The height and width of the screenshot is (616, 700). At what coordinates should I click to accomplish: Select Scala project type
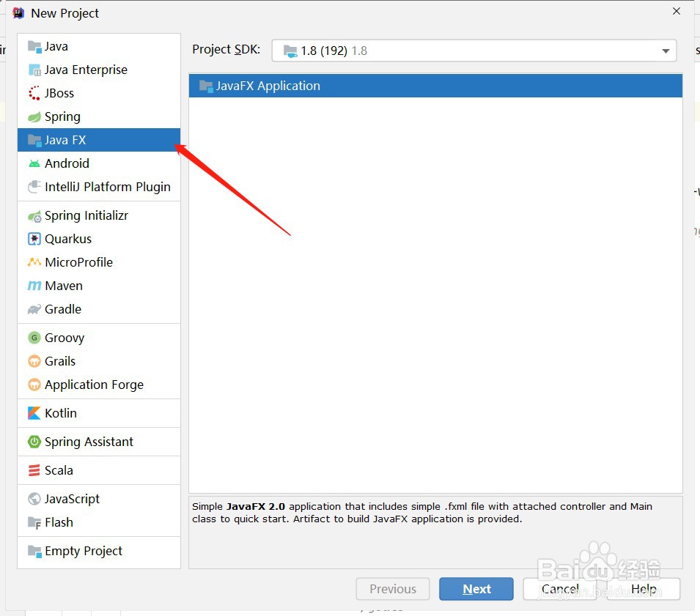click(x=99, y=470)
